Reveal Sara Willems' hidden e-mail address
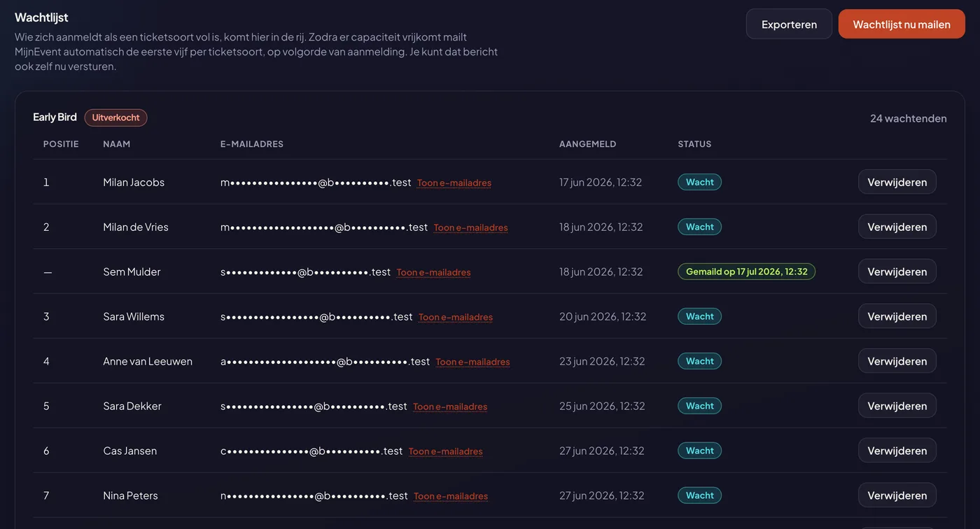Screen dimensions: 980x529 456,317
